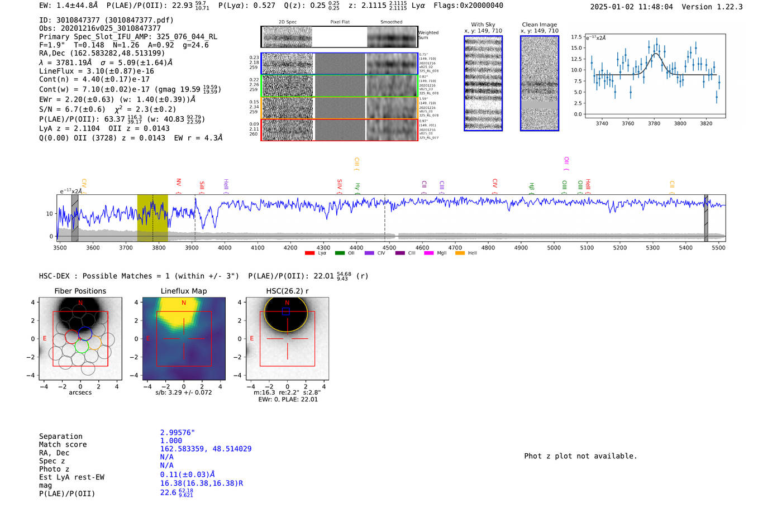The width and height of the screenshot is (782, 532).
Task: Select the orange-bordered fiber spectrum row
Action: 339,108
